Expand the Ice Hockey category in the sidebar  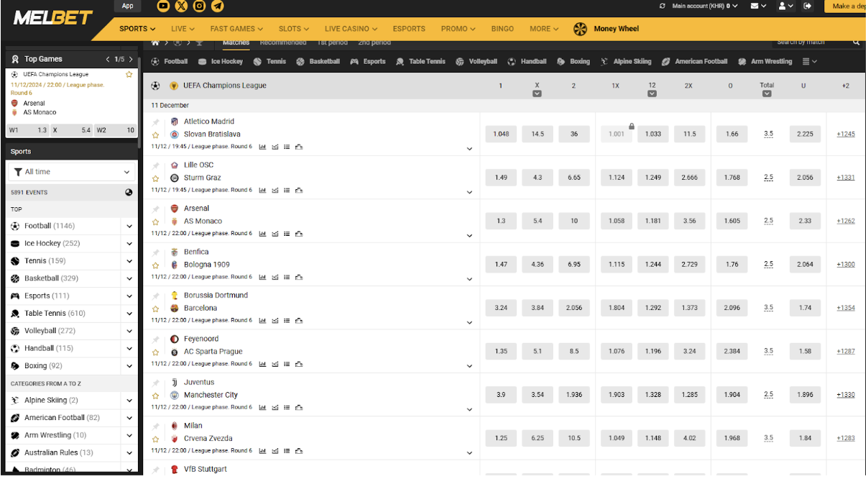point(129,243)
